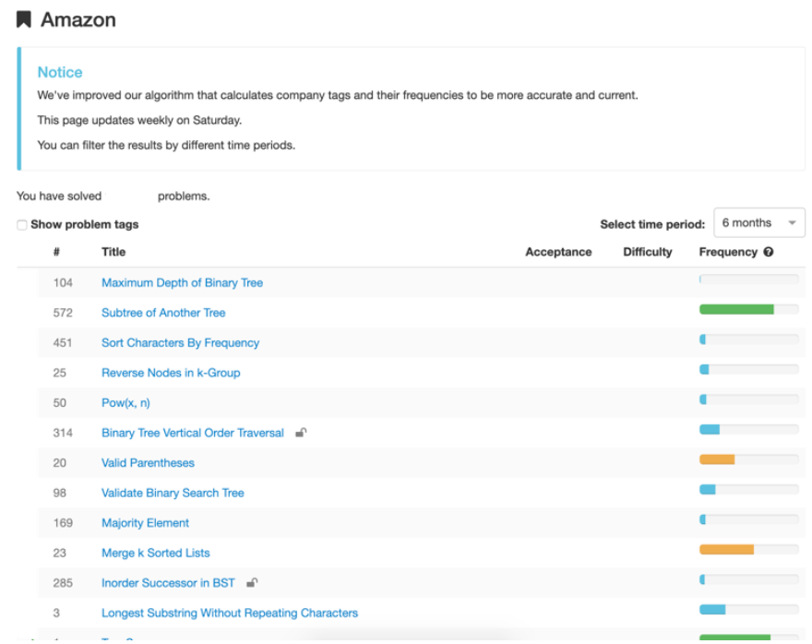The width and height of the screenshot is (812, 644).
Task: Click the lock icon next to Inorder Successor in BST
Action: 252,582
